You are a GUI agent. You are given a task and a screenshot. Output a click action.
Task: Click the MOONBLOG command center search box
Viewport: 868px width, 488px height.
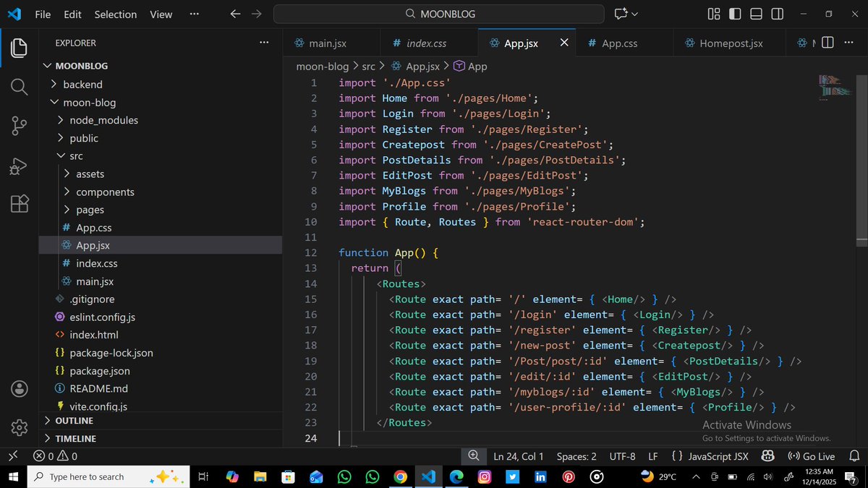438,14
